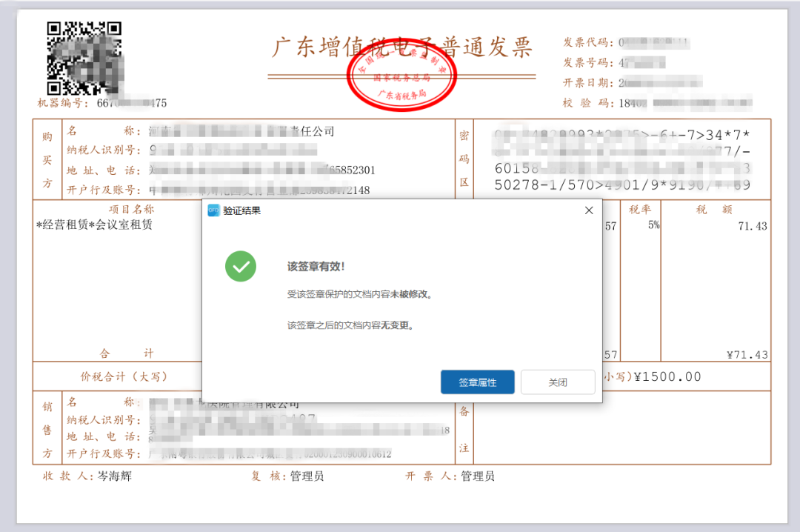Click the ¥1500.00 total amount
800x532 pixels.
(667, 376)
